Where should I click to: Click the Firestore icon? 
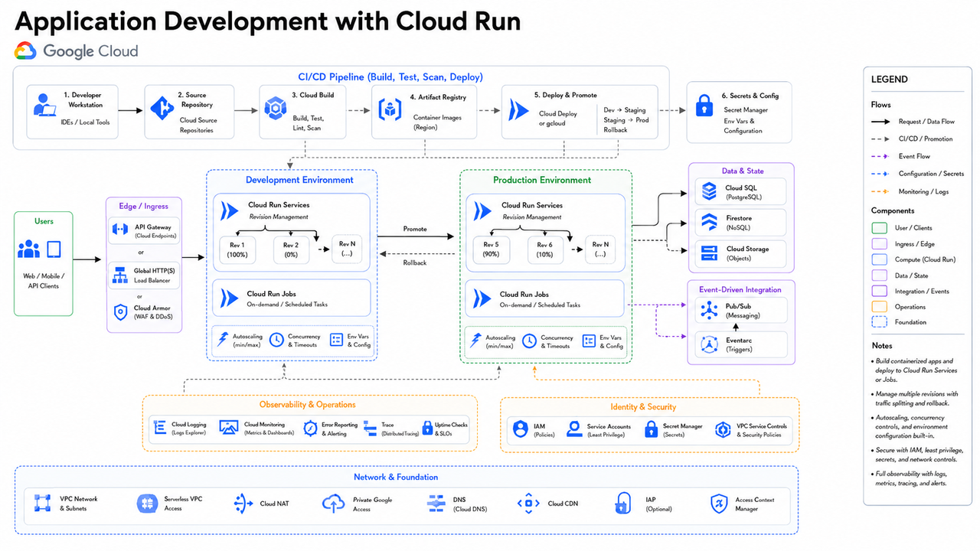[708, 223]
